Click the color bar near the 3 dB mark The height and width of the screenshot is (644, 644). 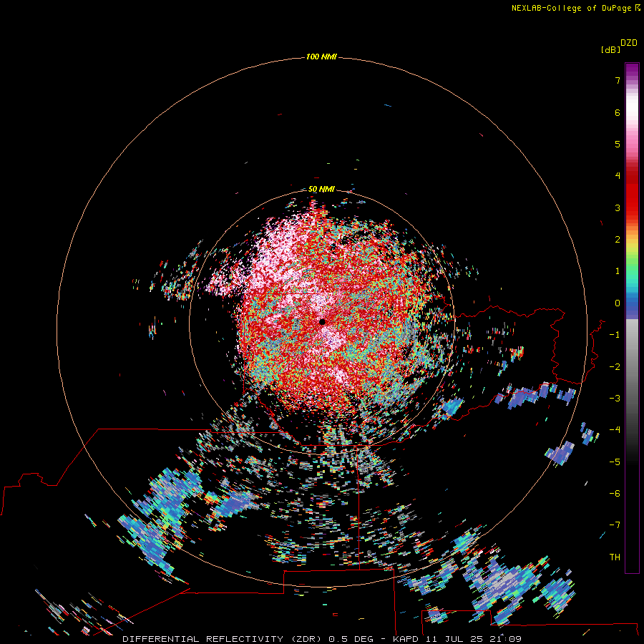tap(632, 208)
